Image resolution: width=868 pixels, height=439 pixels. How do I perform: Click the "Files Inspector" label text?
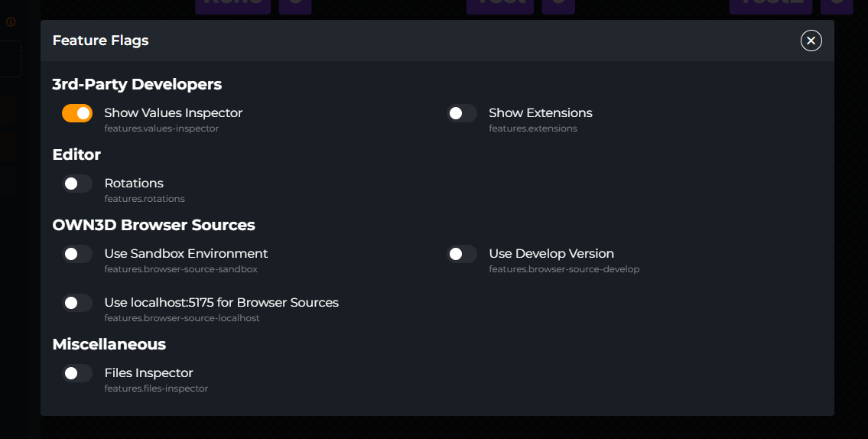(x=148, y=373)
